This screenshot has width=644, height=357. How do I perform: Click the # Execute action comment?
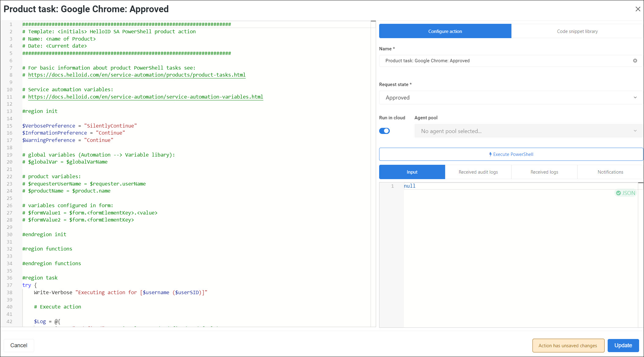(x=57, y=307)
